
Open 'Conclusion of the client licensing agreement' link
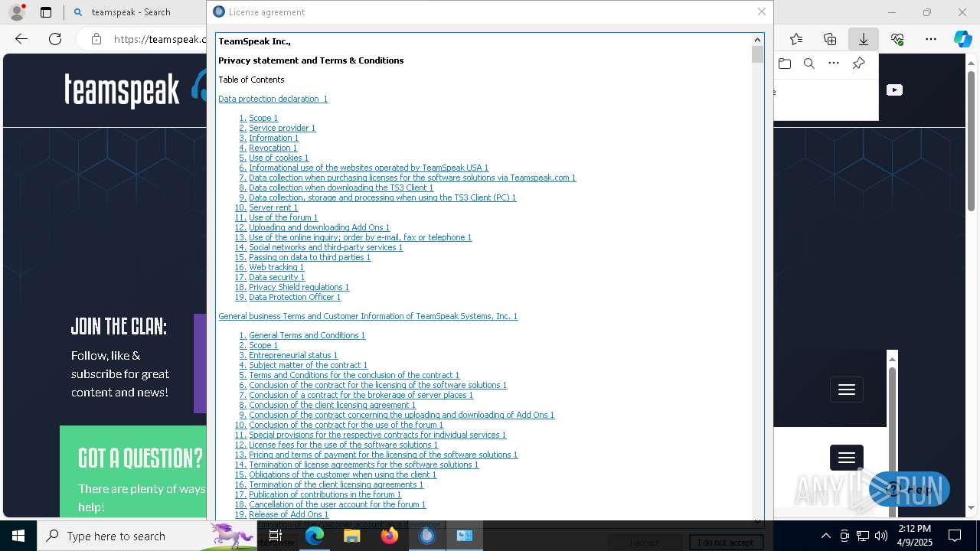pyautogui.click(x=332, y=405)
